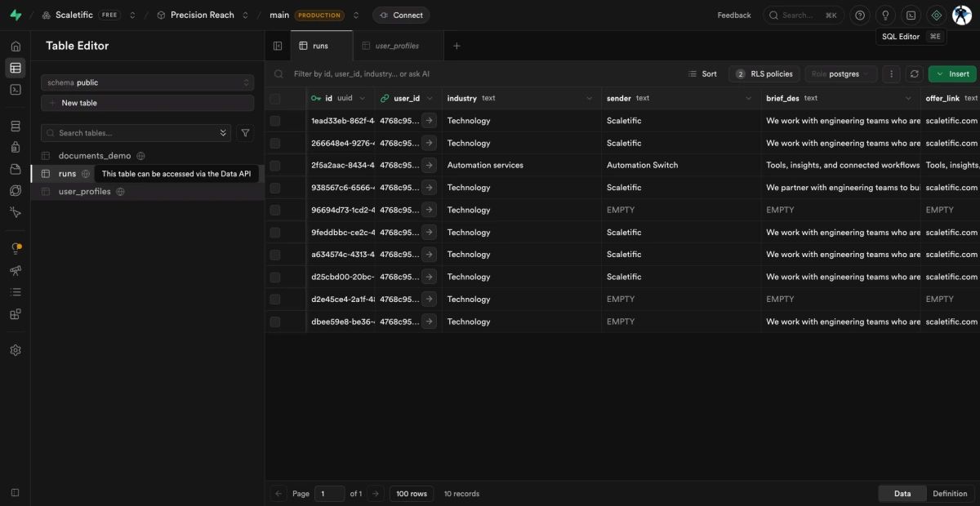980x506 pixels.
Task: Select row checkbox for id dbee59e8
Action: click(x=275, y=322)
